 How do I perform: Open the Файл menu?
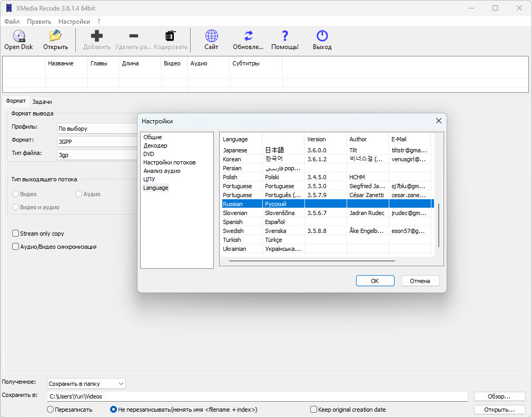(12, 22)
